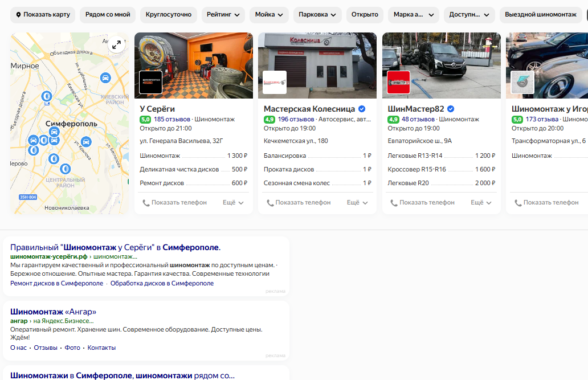Open Отзывы sitelink under Ангар
The height and width of the screenshot is (380, 588).
click(46, 348)
